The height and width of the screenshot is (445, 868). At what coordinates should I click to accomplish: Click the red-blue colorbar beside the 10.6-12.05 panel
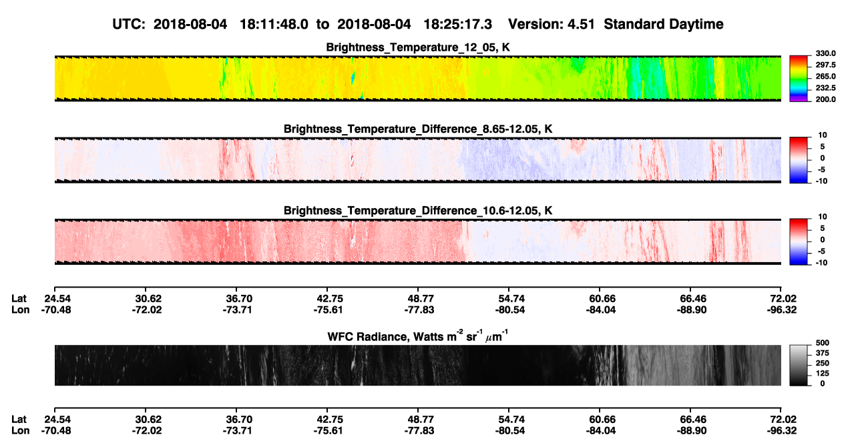pyautogui.click(x=798, y=242)
